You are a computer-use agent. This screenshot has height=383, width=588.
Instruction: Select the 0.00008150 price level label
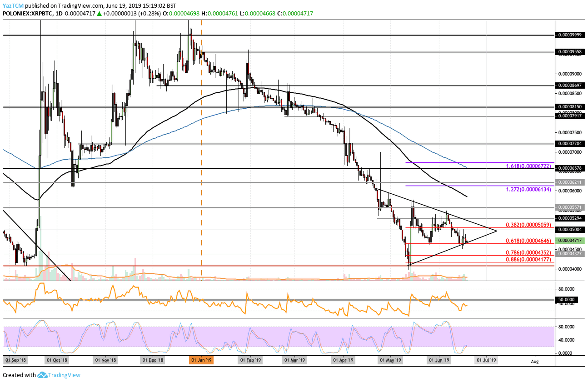click(x=570, y=107)
